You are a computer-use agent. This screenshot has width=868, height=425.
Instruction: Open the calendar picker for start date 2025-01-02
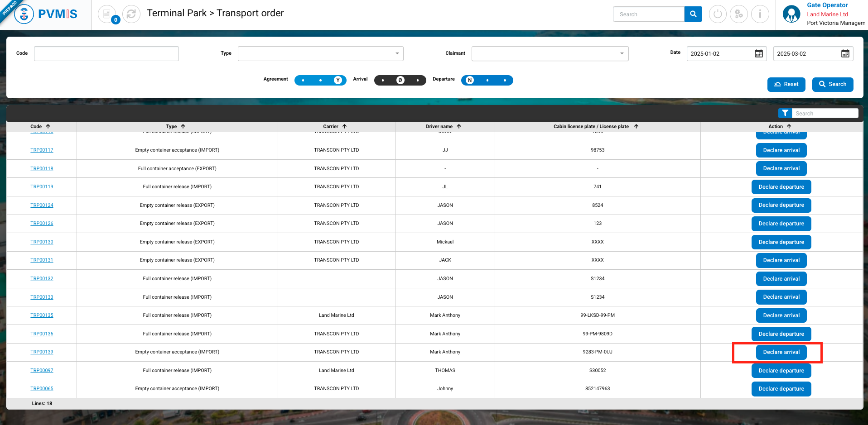(758, 54)
